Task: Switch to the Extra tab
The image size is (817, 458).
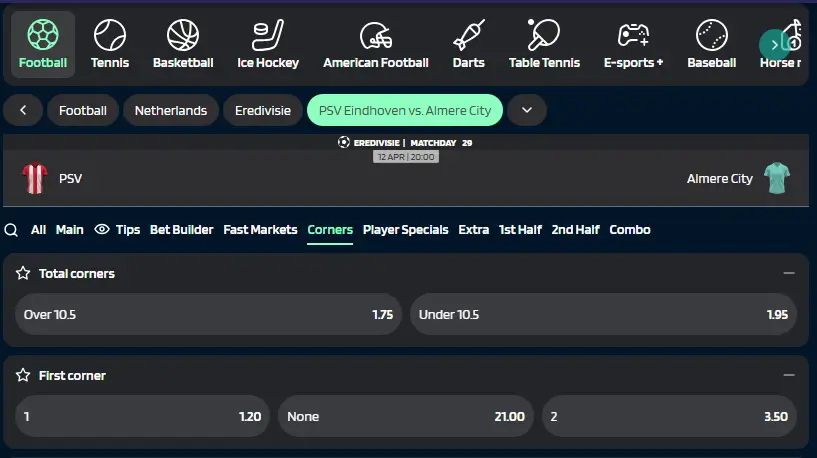Action: coord(474,230)
